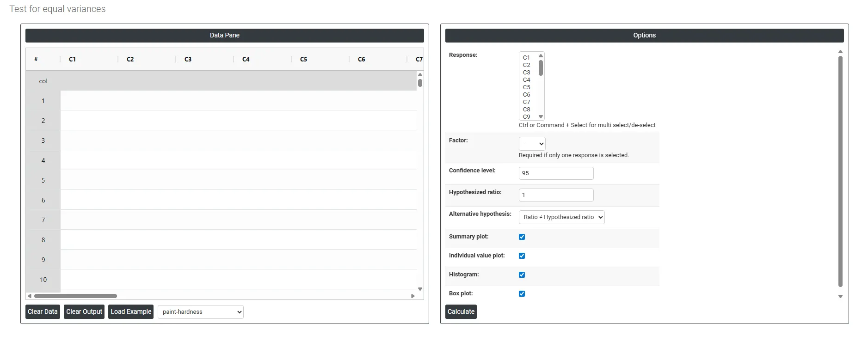This screenshot has width=868, height=342.
Task: Click row number 10 header
Action: coord(43,280)
